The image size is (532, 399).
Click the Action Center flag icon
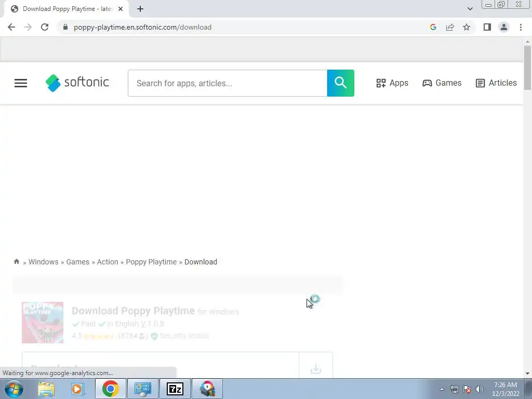click(x=467, y=389)
